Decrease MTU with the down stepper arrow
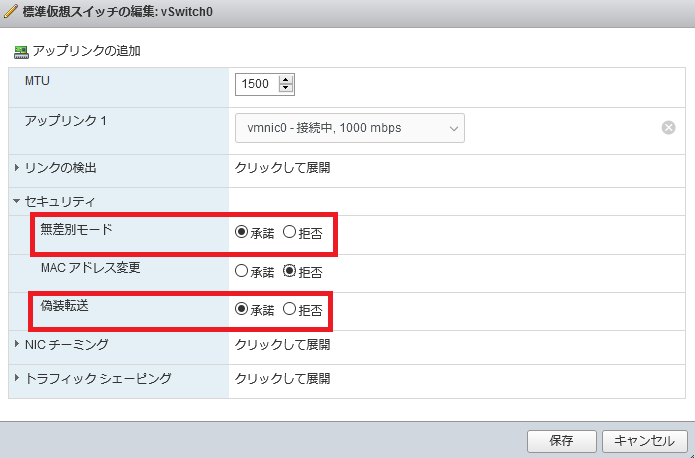The width and height of the screenshot is (695, 458). [x=286, y=88]
